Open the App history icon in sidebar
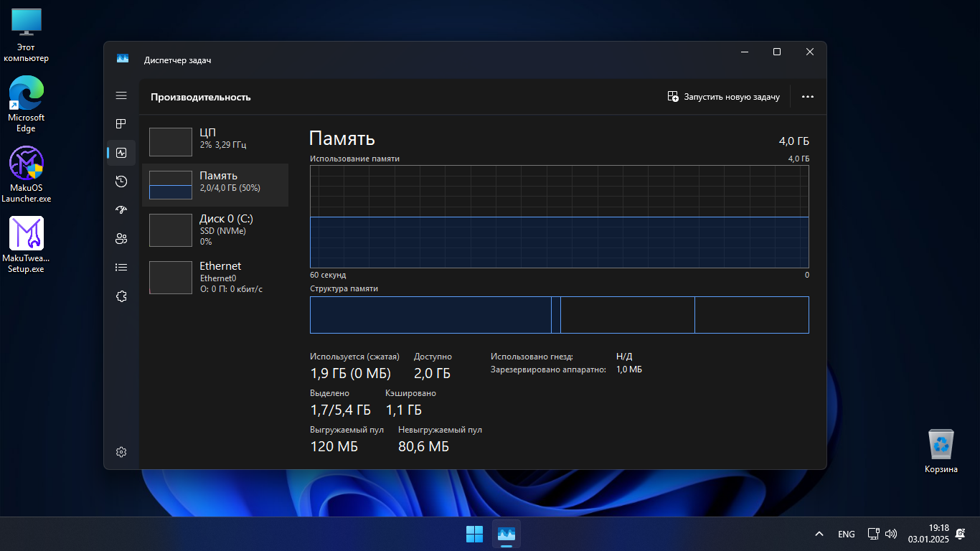The width and height of the screenshot is (980, 551). (x=121, y=182)
